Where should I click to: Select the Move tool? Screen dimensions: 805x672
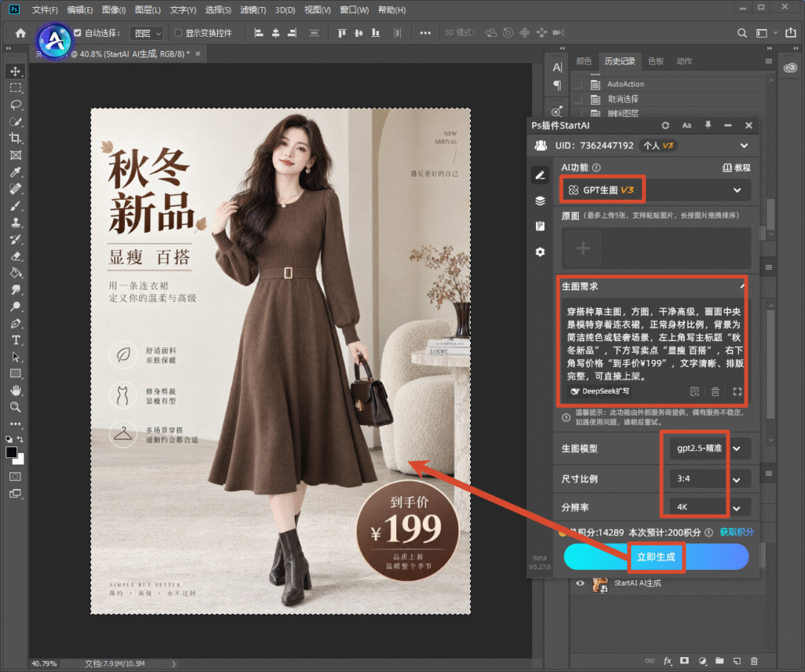(x=16, y=71)
